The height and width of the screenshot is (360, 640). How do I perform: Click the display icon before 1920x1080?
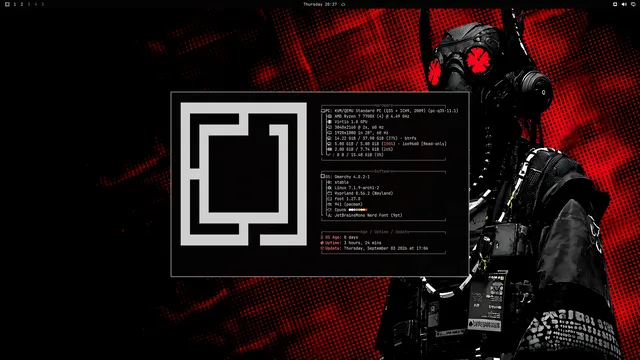(x=330, y=133)
